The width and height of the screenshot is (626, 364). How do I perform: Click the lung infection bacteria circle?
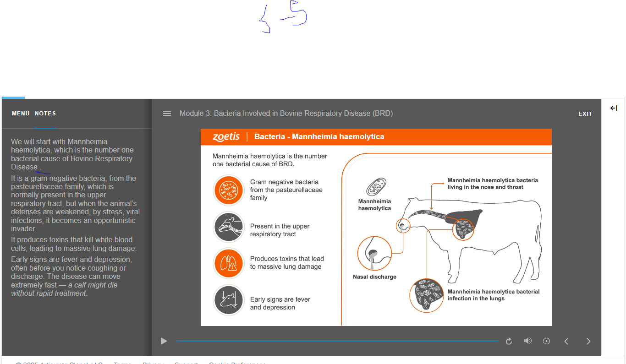426,295
